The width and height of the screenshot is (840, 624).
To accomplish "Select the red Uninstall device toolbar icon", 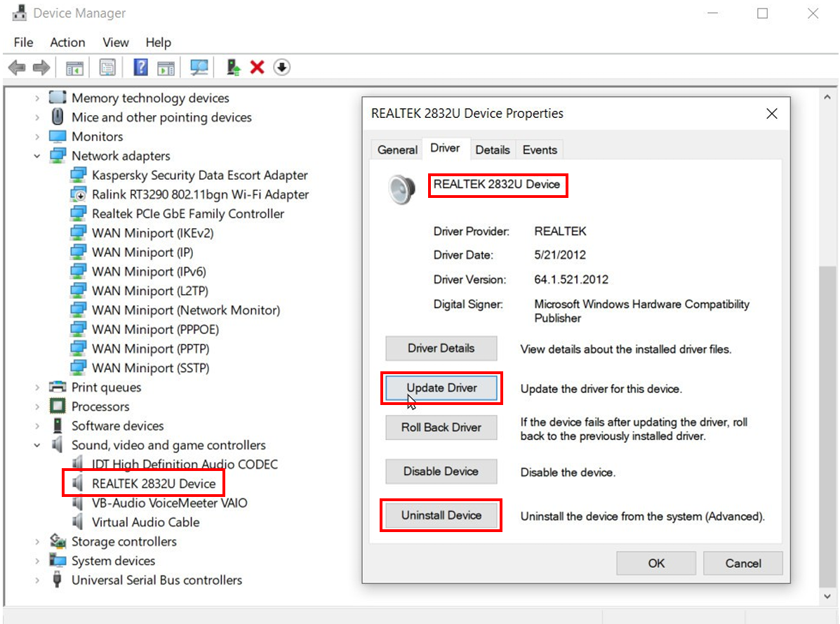I will point(257,67).
